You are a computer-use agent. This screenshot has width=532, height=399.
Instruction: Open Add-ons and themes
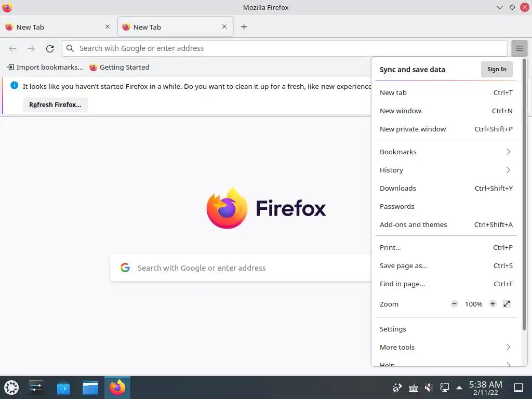click(446, 224)
